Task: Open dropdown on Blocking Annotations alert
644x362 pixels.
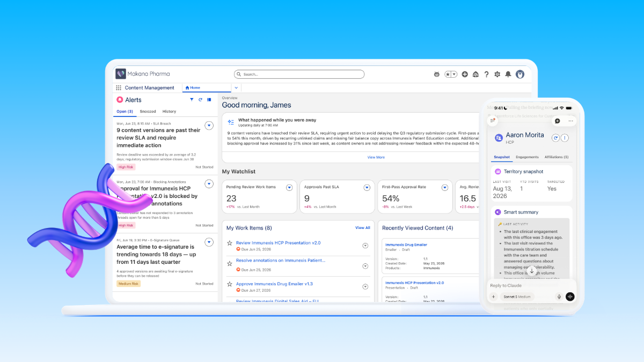Action: [209, 184]
